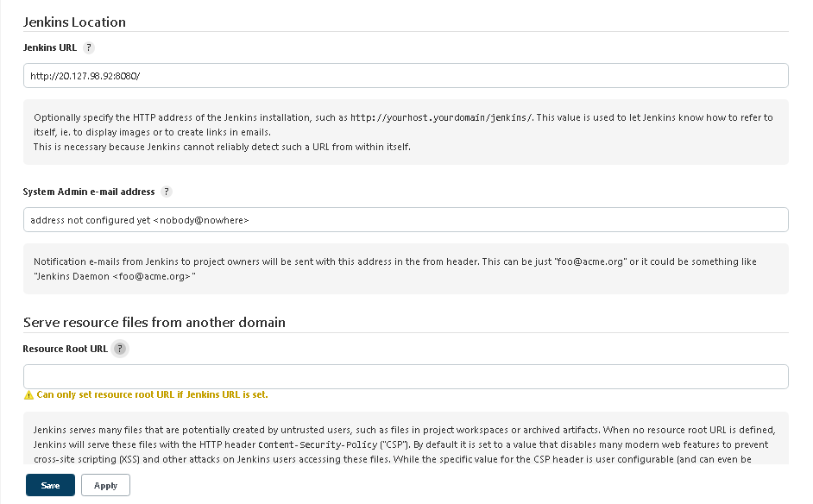Click the 'Content-Security-Policy' header text
Viewport: 813px width, 504px height.
point(318,445)
